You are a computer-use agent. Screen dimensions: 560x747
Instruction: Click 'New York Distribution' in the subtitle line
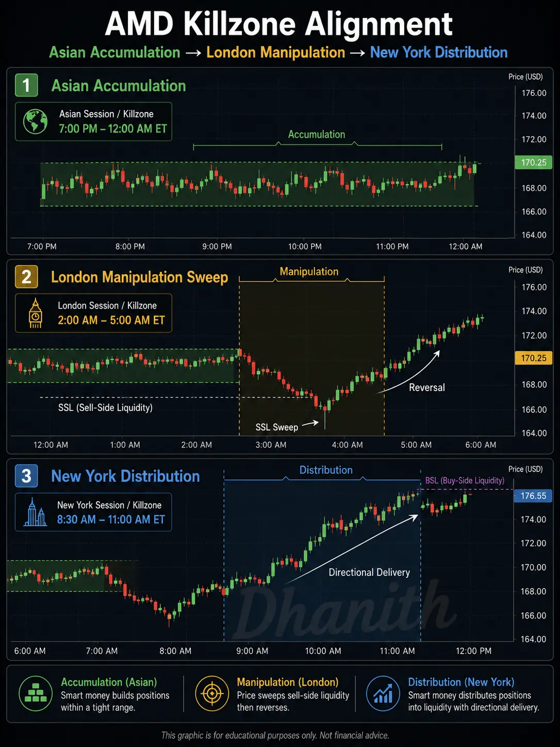click(439, 53)
